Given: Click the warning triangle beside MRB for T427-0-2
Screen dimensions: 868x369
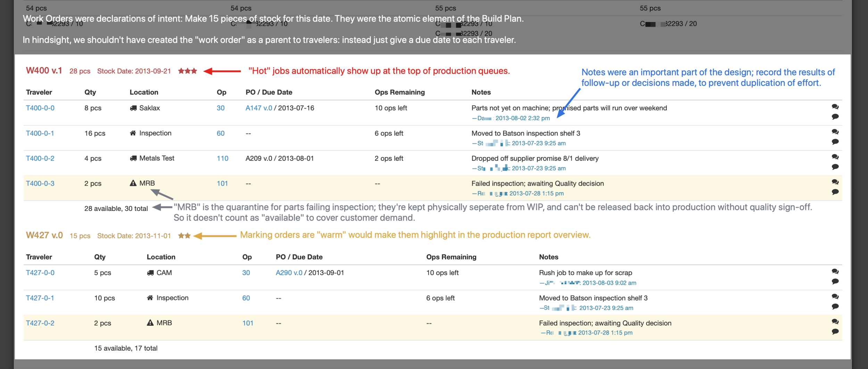Looking at the screenshot, I should (150, 323).
